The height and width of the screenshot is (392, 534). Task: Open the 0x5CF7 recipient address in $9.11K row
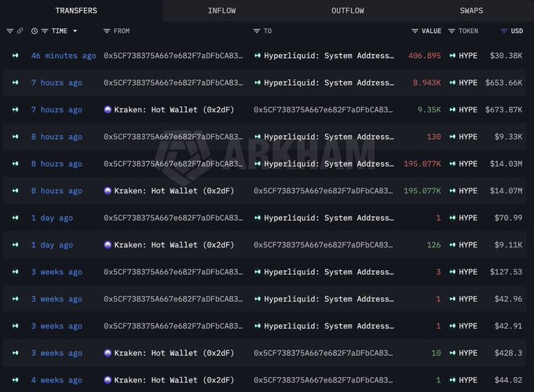324,245
